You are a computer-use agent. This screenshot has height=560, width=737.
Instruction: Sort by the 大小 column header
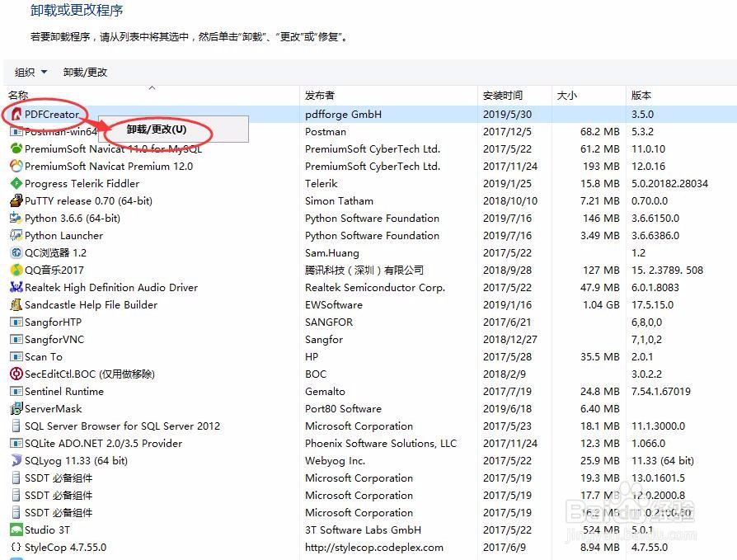tap(566, 96)
